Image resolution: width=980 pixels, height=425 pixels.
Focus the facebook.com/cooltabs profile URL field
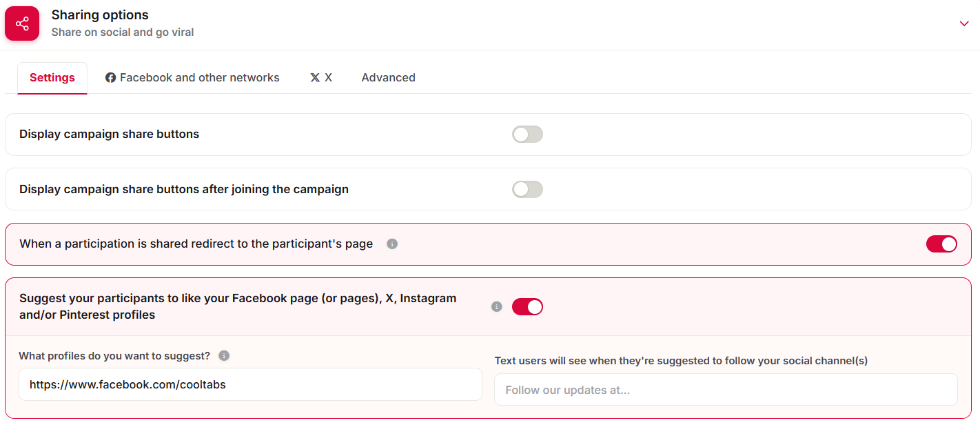click(250, 384)
